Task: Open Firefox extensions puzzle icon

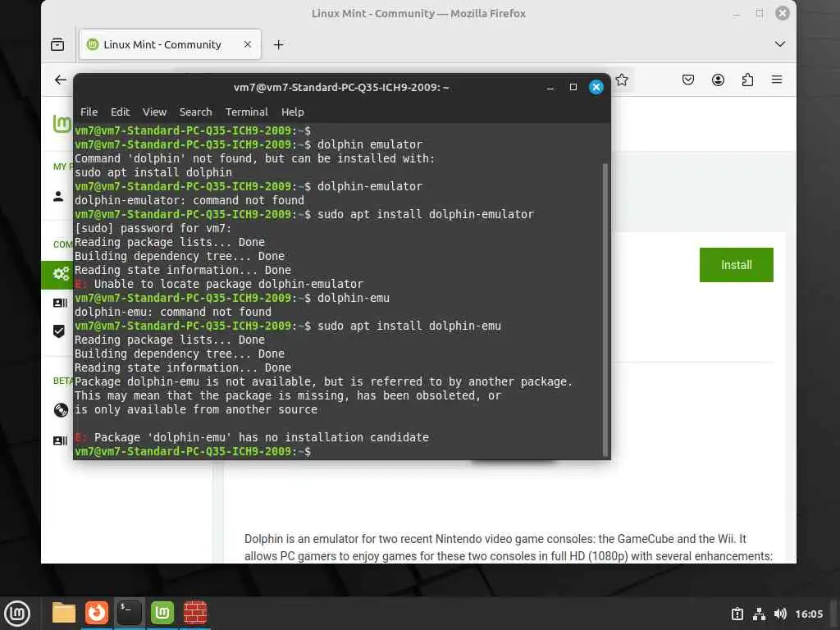Action: [747, 80]
